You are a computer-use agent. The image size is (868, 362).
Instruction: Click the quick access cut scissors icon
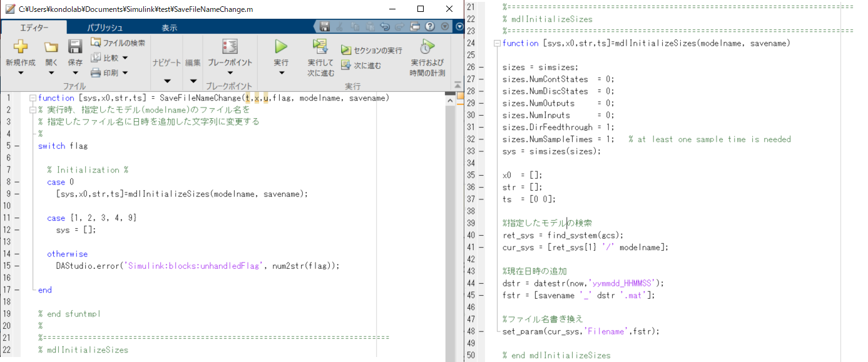(340, 27)
